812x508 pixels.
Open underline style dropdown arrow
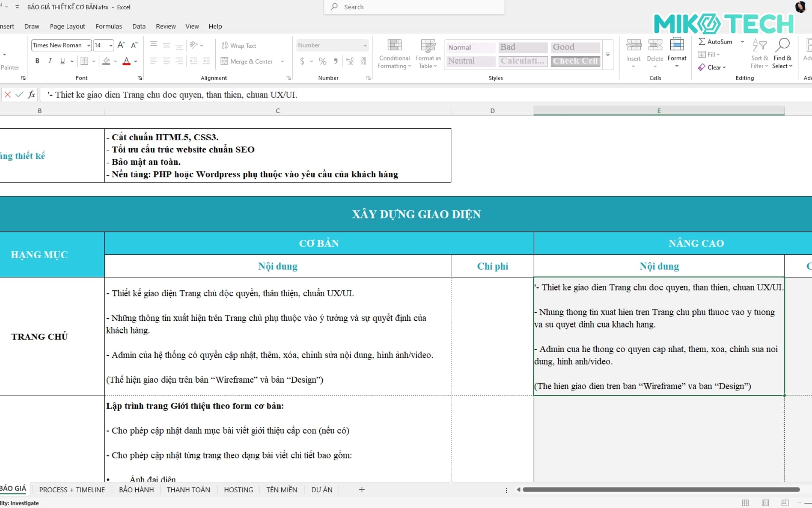72,61
